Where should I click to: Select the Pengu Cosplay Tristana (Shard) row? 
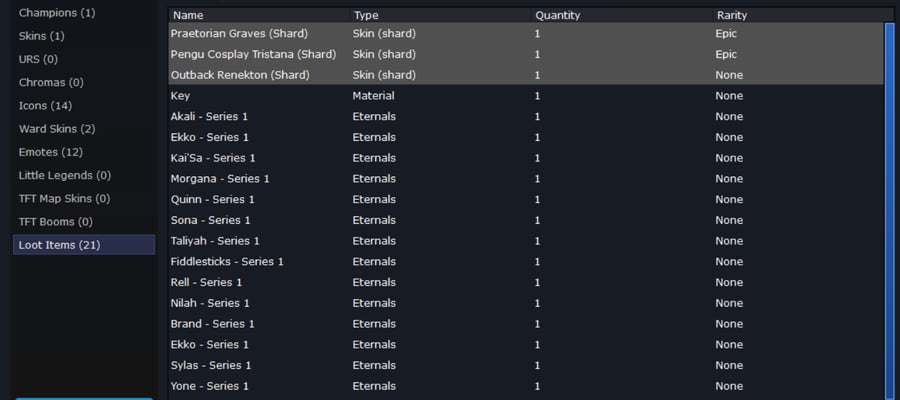pyautogui.click(x=526, y=55)
